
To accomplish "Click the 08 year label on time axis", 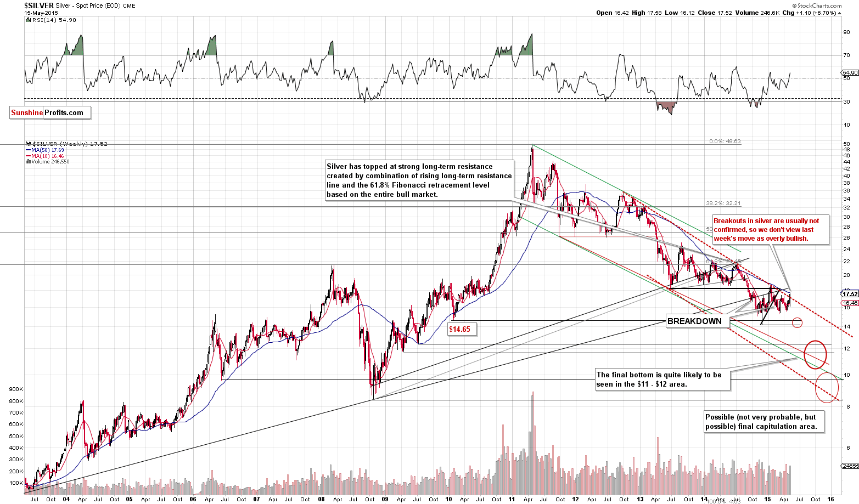I will point(321,499).
